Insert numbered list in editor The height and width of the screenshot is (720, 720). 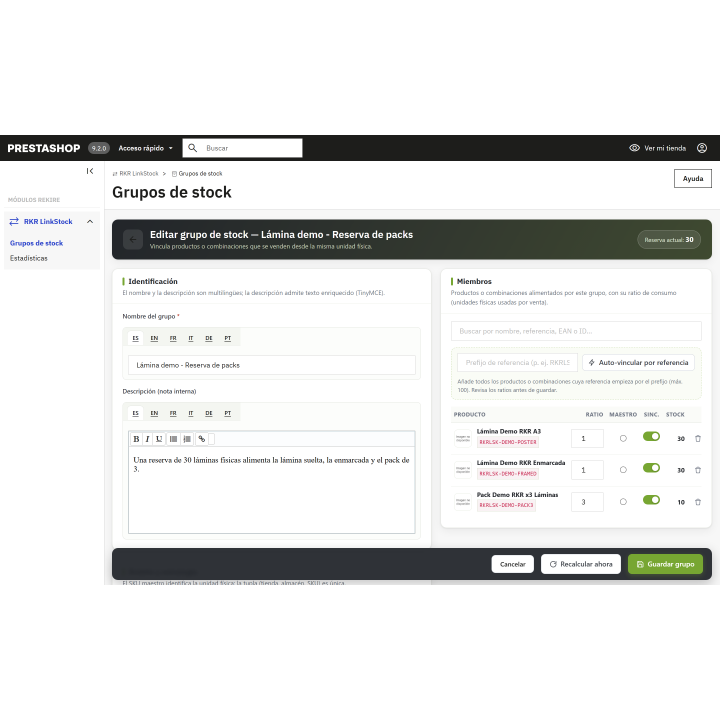187,439
